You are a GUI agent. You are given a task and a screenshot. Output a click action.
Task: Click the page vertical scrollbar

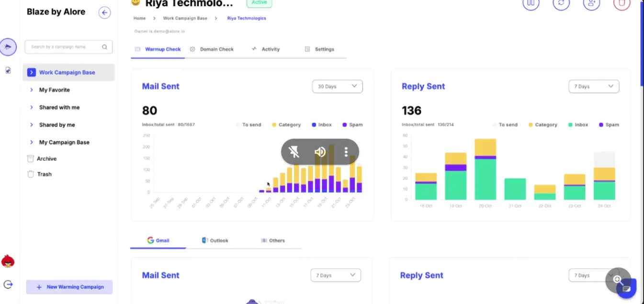point(642,43)
